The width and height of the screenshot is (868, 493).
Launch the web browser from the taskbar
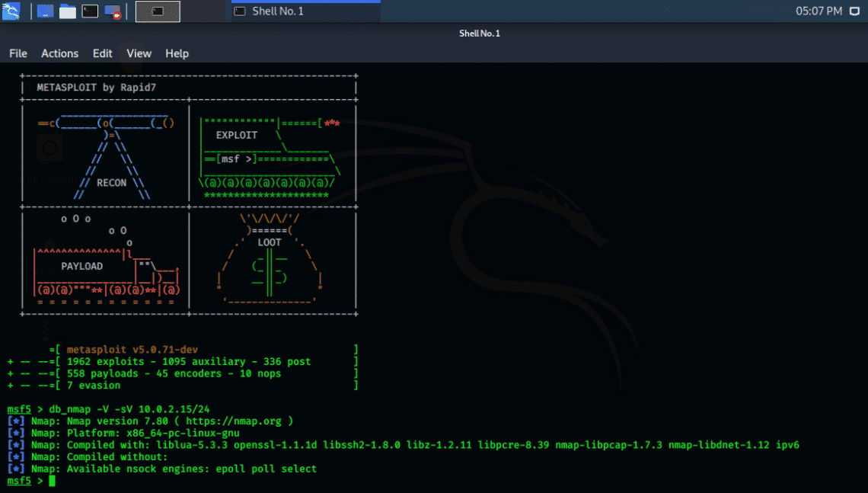(x=44, y=11)
